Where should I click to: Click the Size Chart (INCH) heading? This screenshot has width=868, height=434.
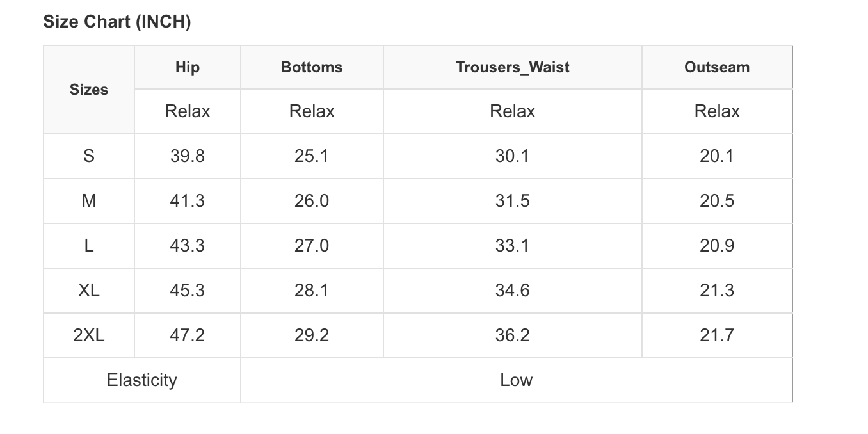117,22
